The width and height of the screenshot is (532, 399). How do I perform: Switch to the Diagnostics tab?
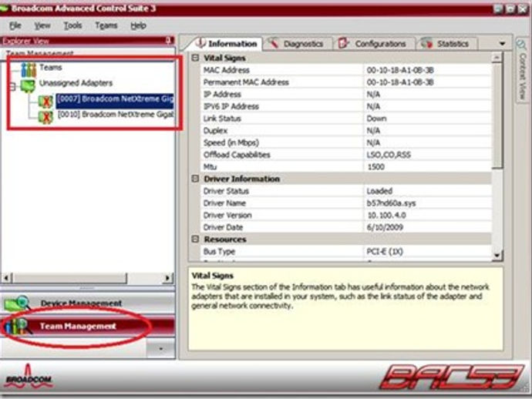pos(298,43)
